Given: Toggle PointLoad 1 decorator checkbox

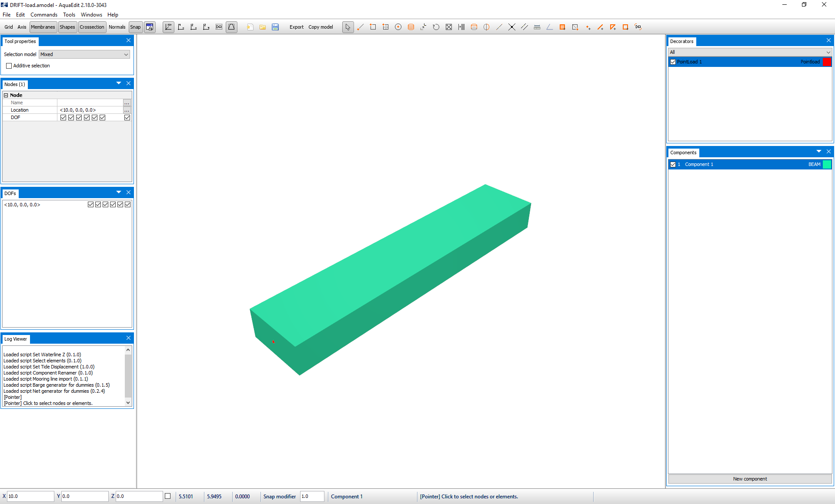Looking at the screenshot, I should click(x=673, y=62).
